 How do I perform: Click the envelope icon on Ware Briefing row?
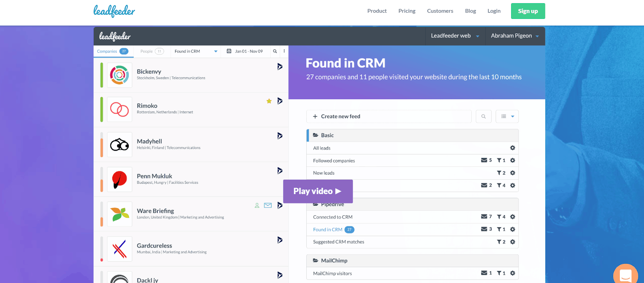click(268, 205)
